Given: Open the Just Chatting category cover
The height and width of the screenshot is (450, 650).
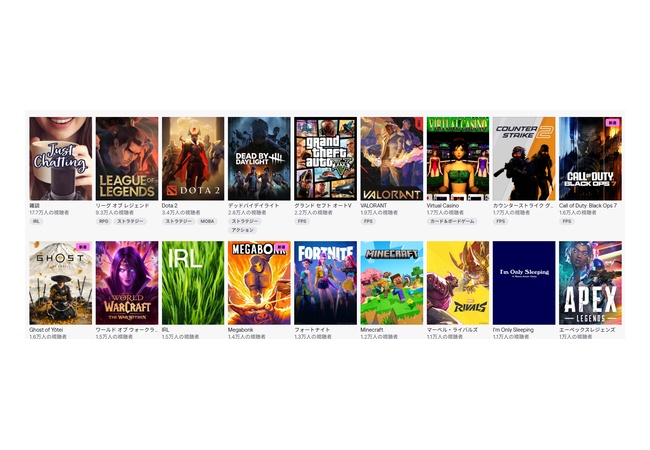Looking at the screenshot, I should 60,158.
